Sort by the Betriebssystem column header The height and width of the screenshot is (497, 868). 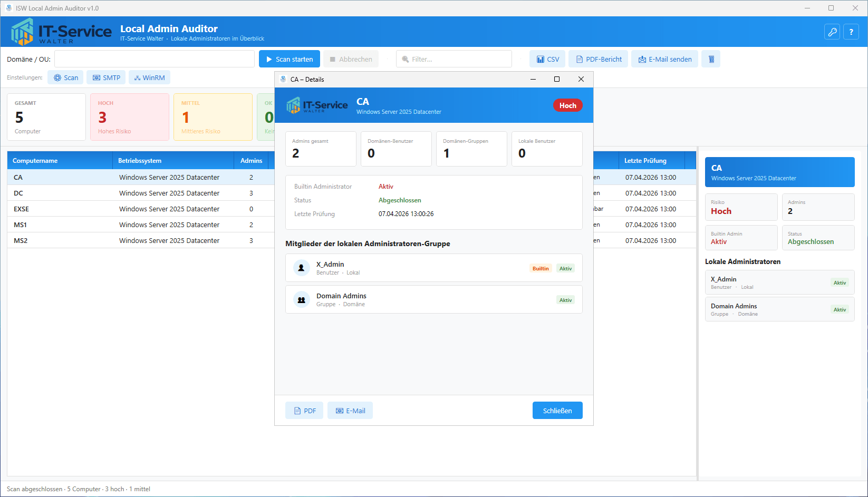pos(172,161)
